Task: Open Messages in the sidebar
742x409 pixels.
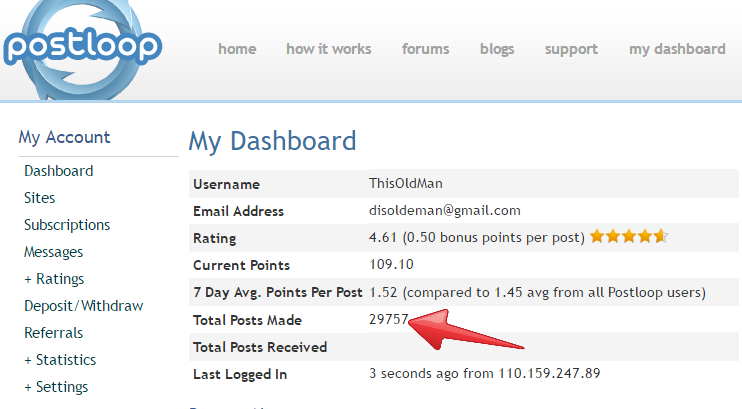Action: point(53,252)
